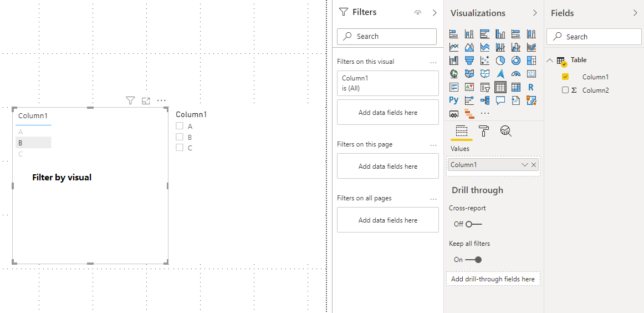Select the Clustered bar chart visual
The height and width of the screenshot is (313, 644).
click(x=484, y=34)
